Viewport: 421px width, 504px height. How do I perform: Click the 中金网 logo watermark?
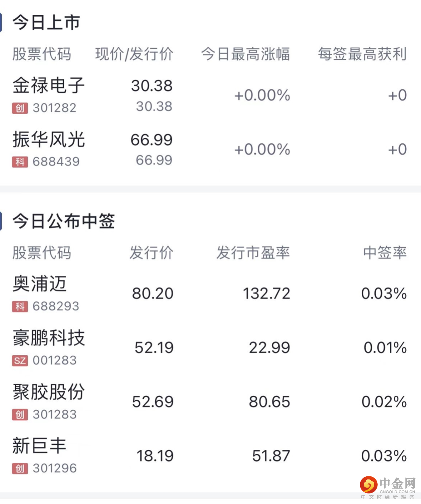click(387, 487)
